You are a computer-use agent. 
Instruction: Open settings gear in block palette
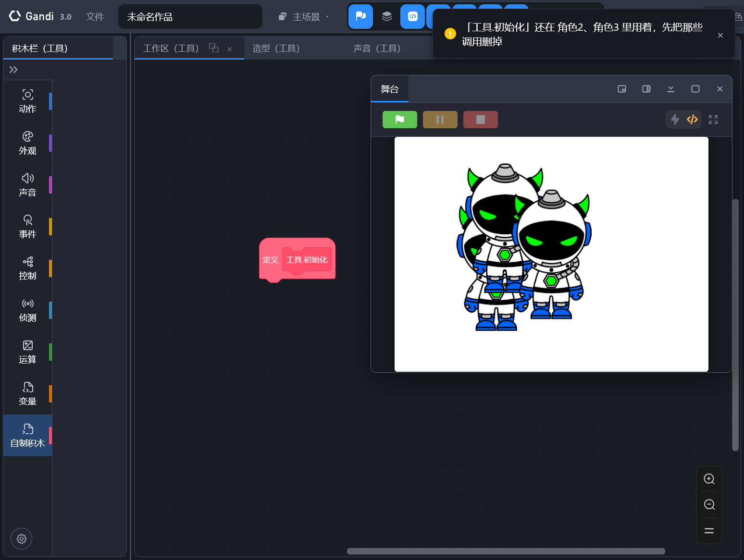[x=21, y=539]
